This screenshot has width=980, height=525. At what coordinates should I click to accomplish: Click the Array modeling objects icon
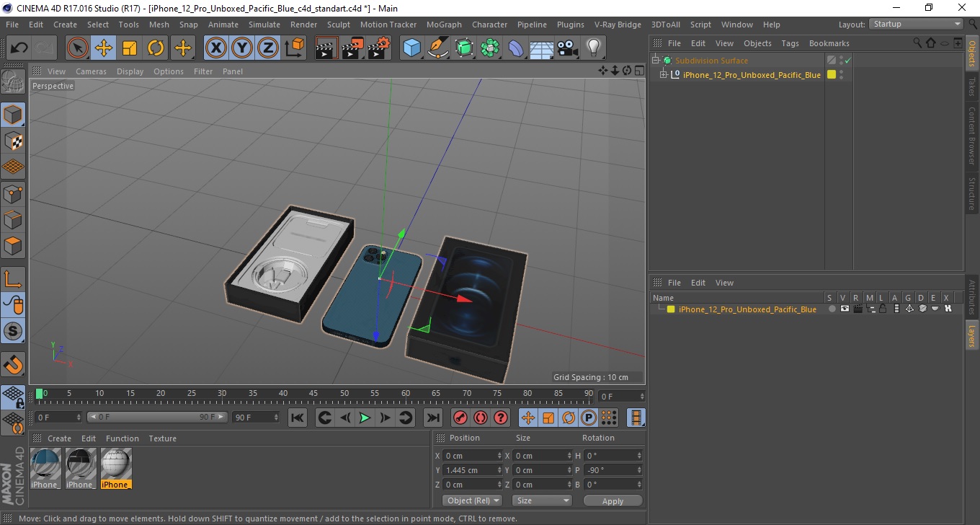490,48
